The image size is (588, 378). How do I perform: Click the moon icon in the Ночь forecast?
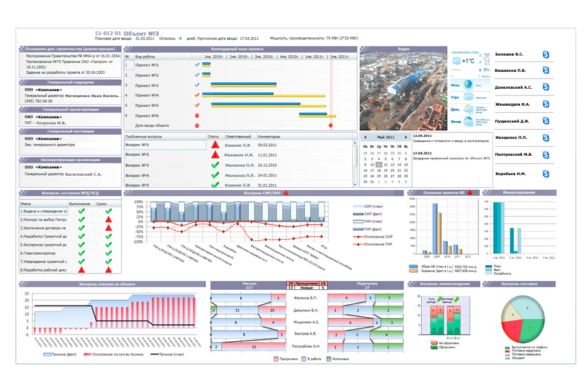[468, 85]
